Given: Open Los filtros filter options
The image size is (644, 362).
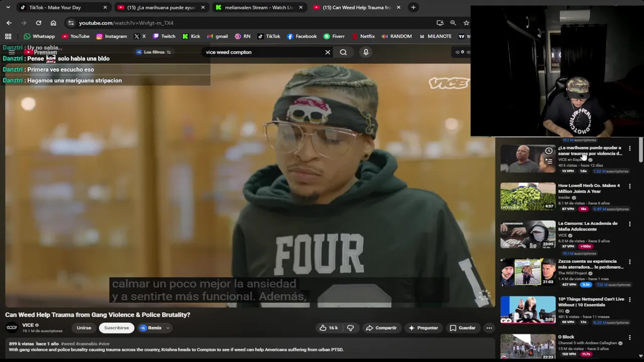Looking at the screenshot, I should 153,52.
